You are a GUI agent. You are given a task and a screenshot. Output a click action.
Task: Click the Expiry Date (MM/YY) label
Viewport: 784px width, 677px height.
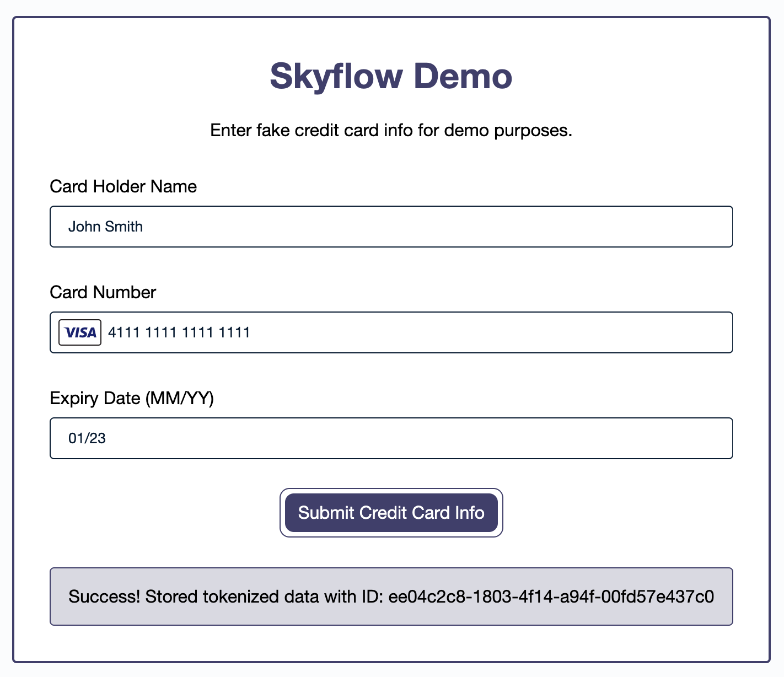(x=132, y=398)
